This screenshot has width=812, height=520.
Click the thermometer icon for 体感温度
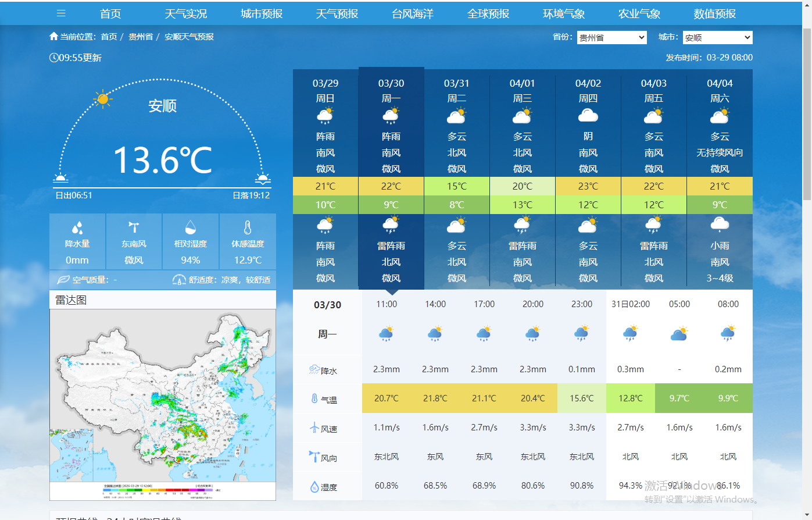click(248, 227)
